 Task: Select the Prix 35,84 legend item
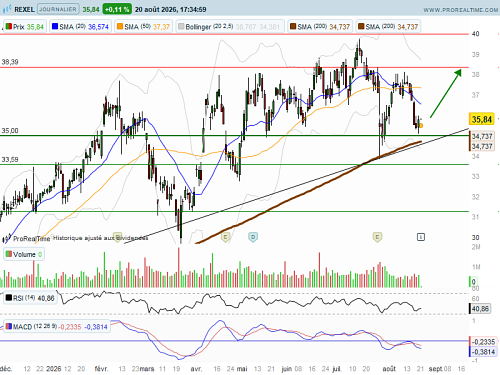pyautogui.click(x=25, y=27)
